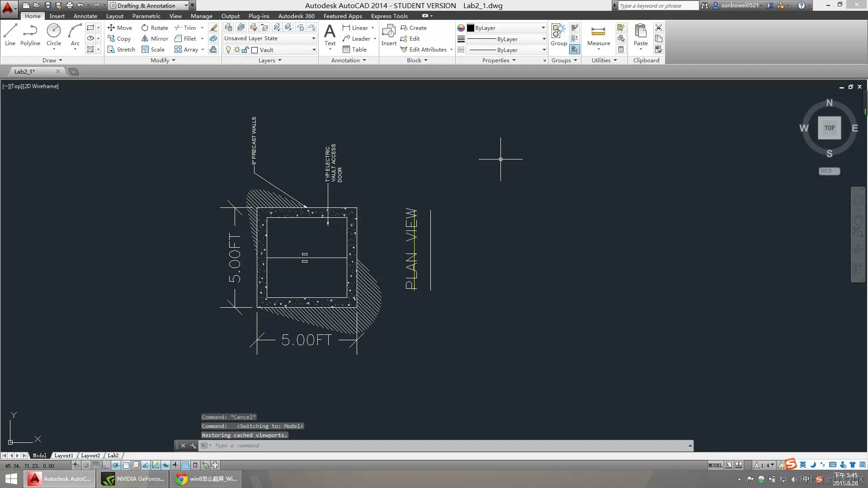Screen dimensions: 868x488
Task: Toggle Polar Tracking in status bar
Action: 116,465
